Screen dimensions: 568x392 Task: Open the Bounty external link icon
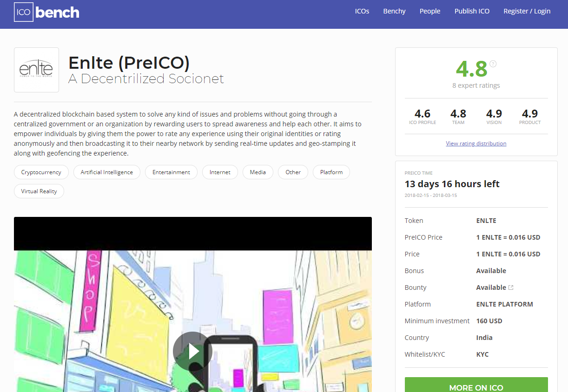click(511, 287)
